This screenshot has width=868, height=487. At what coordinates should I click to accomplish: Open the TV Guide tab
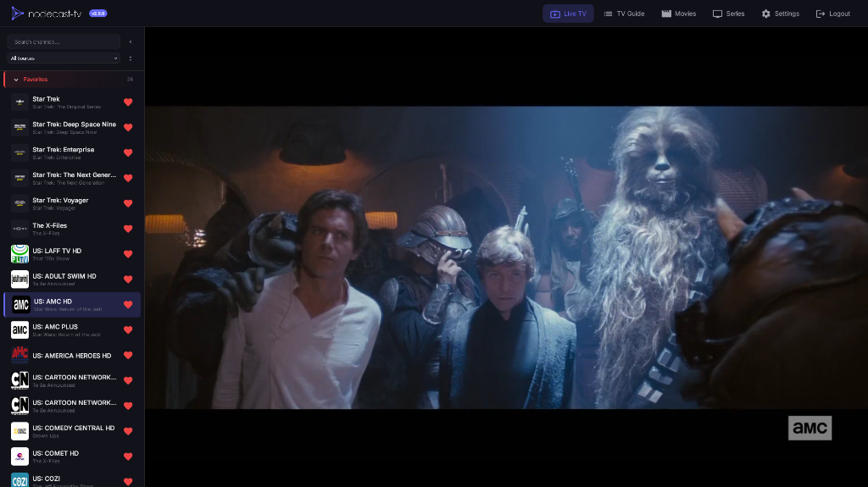[x=624, y=14]
